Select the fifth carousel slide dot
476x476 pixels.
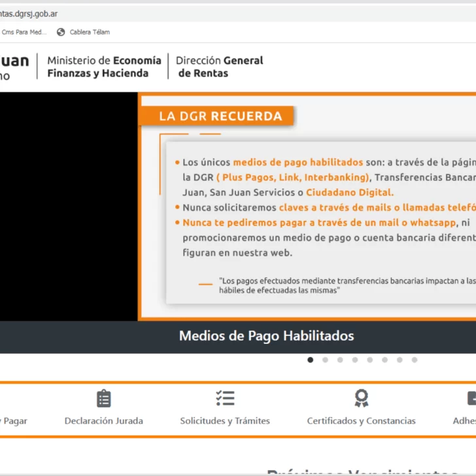370,360
